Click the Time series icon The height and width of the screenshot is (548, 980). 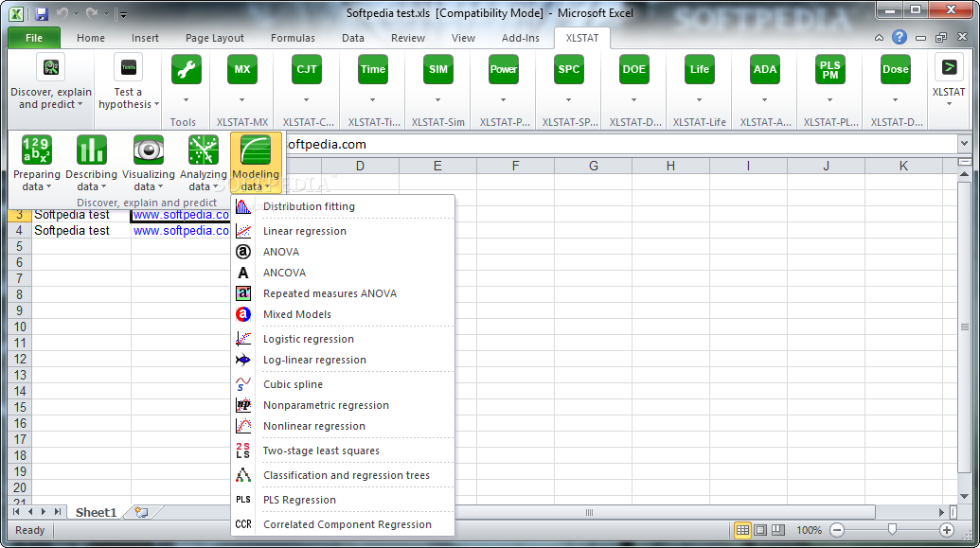(x=372, y=69)
